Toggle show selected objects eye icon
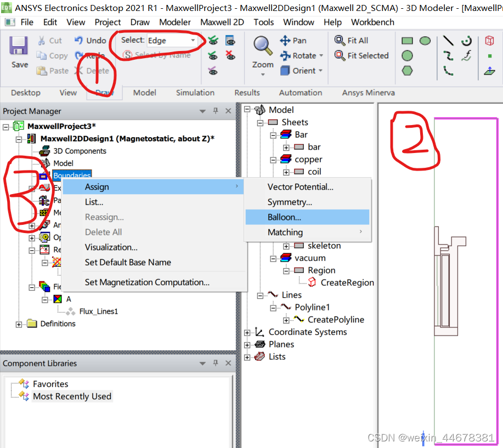The width and height of the screenshot is (503, 448). (213, 41)
